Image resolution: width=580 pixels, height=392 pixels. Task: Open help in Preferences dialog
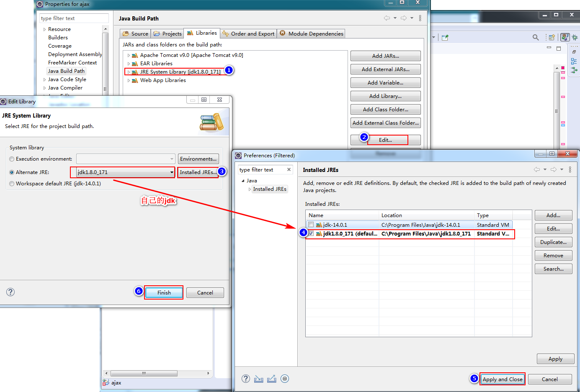click(246, 379)
